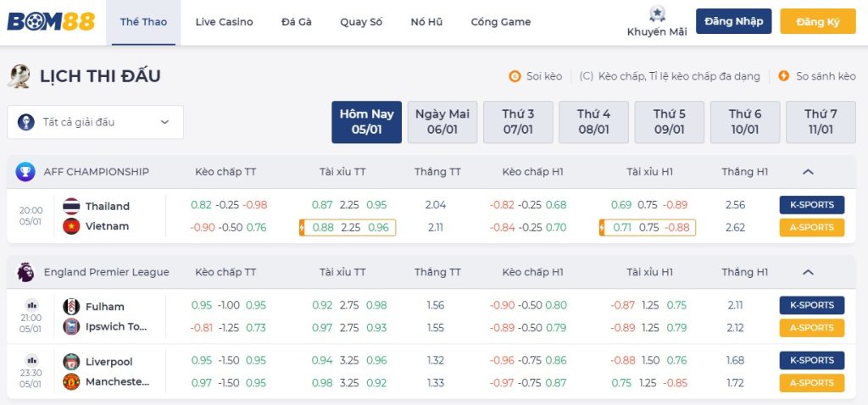Click Thailand team name
This screenshot has width=868, height=405.
coord(108,207)
